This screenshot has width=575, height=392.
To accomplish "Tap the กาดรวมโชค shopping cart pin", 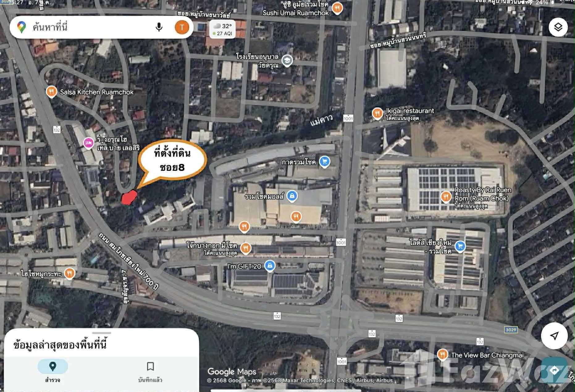I will (x=324, y=161).
